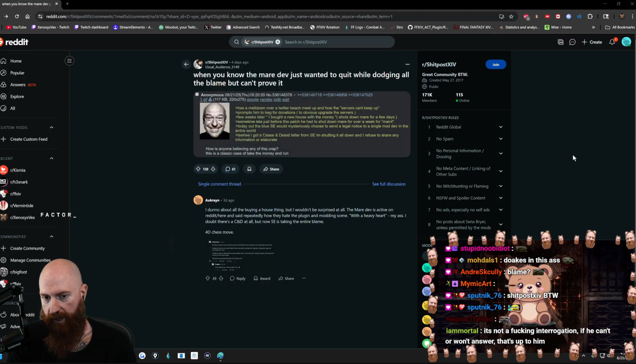Reload the page in Chrome
636x364 pixels.
[17, 16]
